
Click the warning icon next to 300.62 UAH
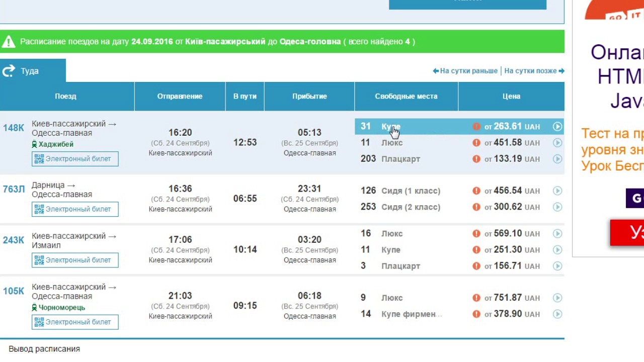476,207
